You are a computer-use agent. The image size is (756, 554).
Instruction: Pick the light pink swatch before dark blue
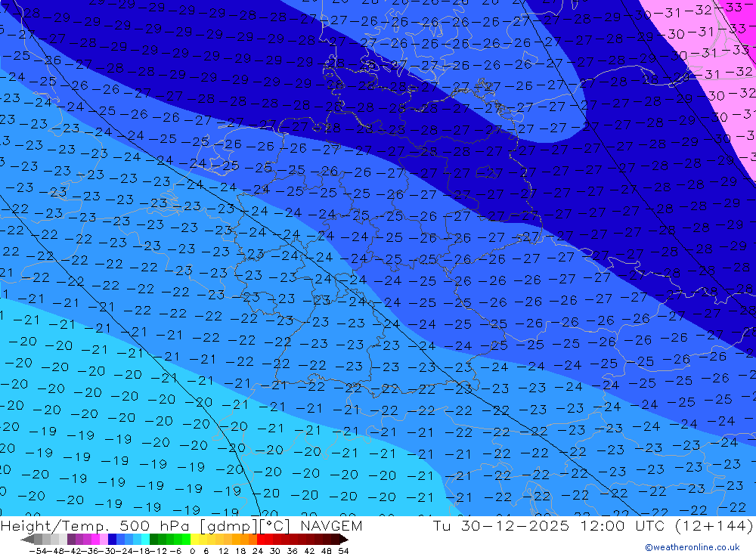tap(104, 539)
